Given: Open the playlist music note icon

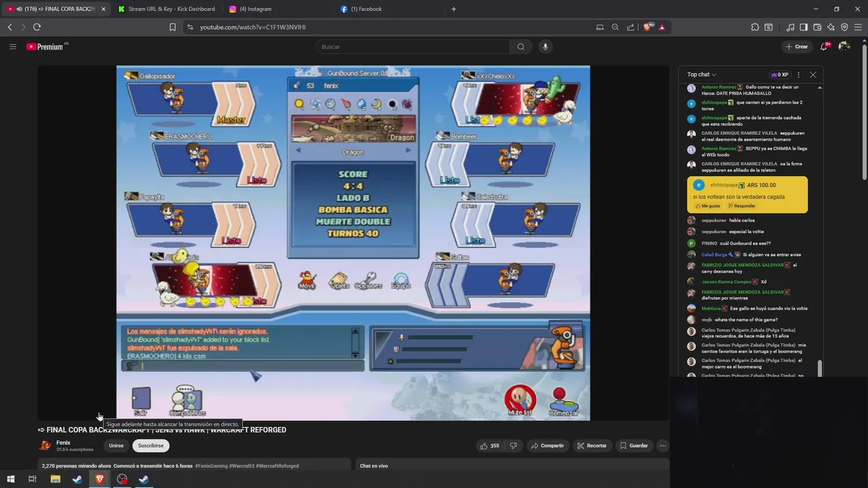Looking at the screenshot, I should (x=790, y=27).
